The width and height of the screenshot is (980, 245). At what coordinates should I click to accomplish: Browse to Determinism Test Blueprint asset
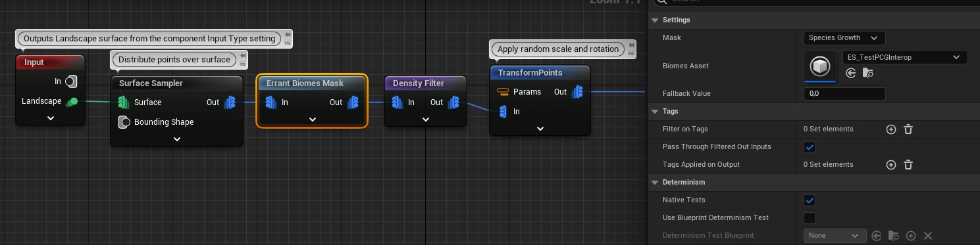893,236
